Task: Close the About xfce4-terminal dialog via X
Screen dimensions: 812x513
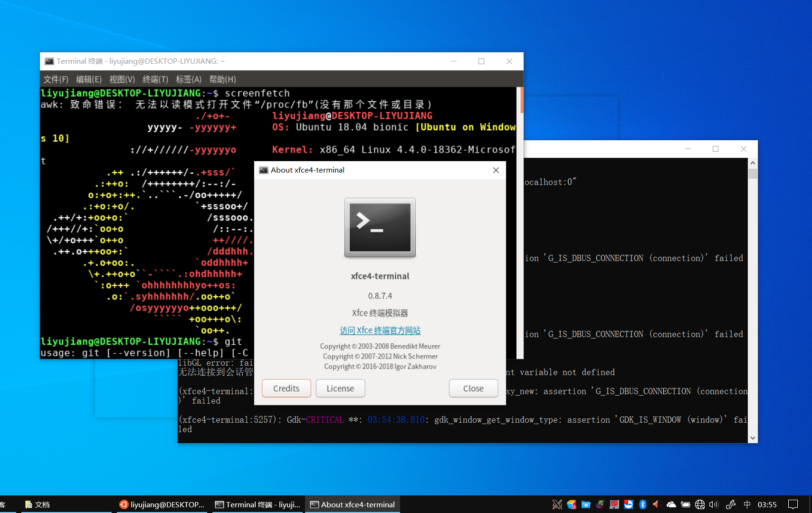Action: tap(496, 170)
